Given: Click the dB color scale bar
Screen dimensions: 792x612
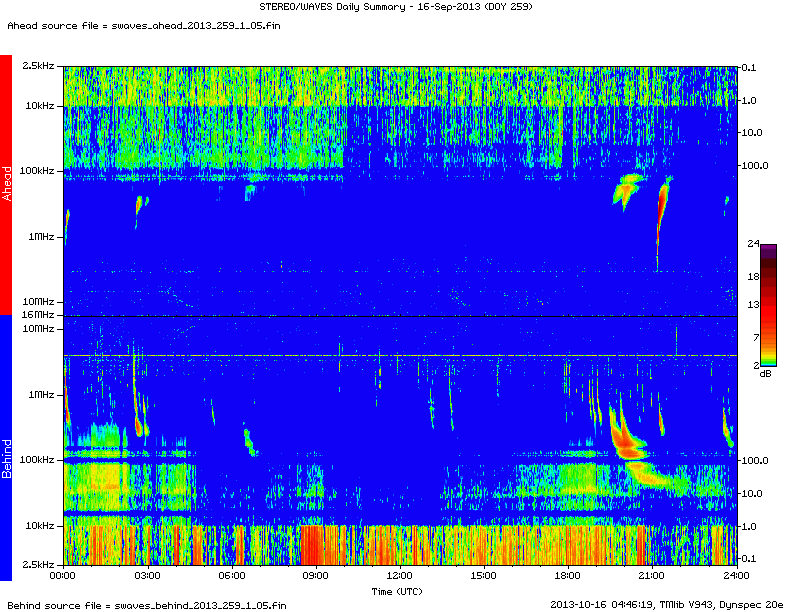Looking at the screenshot, I should (x=768, y=303).
